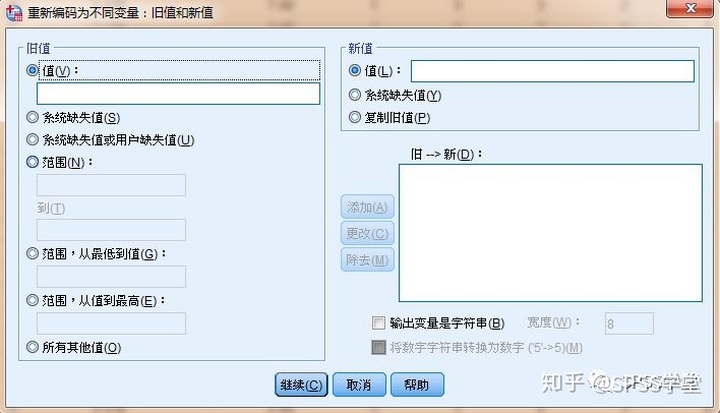Close the recode dialog with X button
Viewport: 720px width, 413px height.
690,8
